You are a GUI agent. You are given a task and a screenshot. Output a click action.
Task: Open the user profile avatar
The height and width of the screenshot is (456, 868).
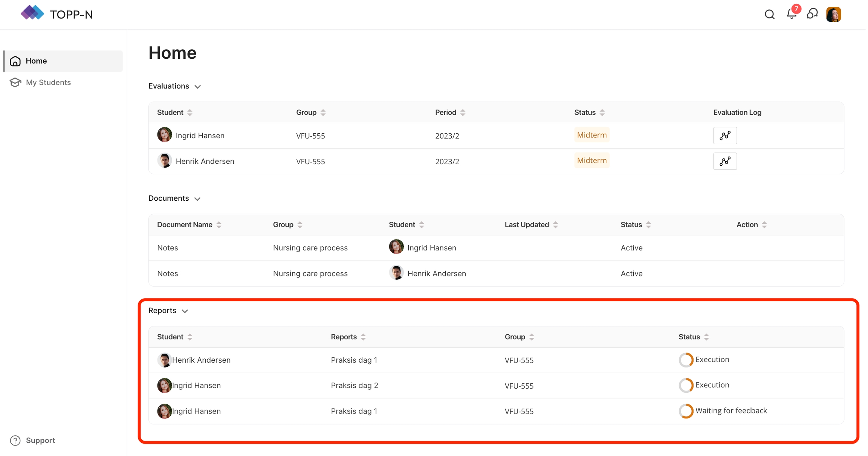tap(833, 14)
